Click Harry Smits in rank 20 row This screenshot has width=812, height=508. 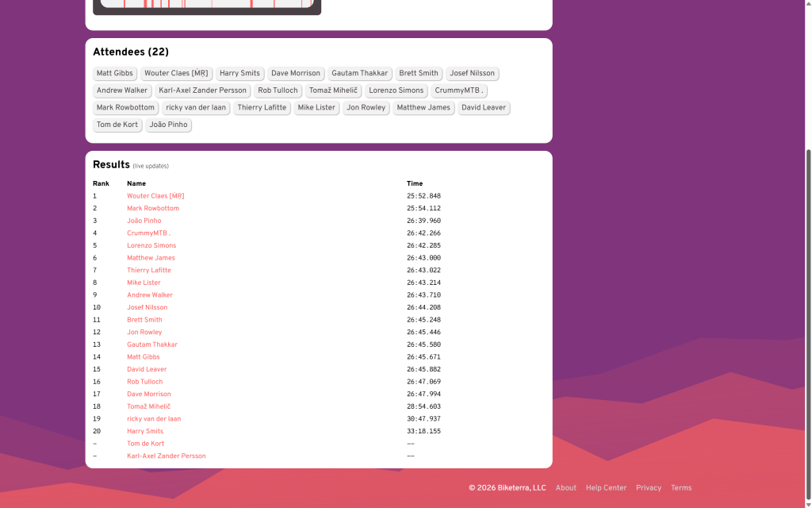coord(145,432)
